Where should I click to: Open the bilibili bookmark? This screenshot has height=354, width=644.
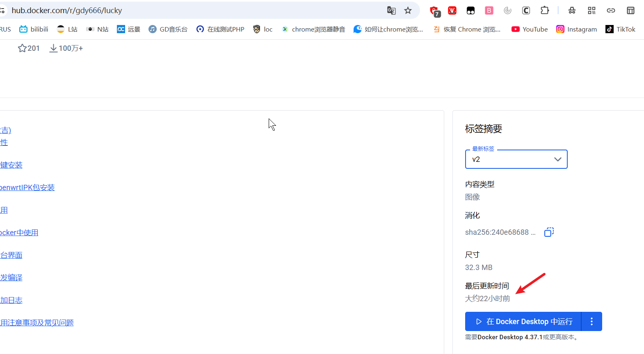click(x=34, y=29)
